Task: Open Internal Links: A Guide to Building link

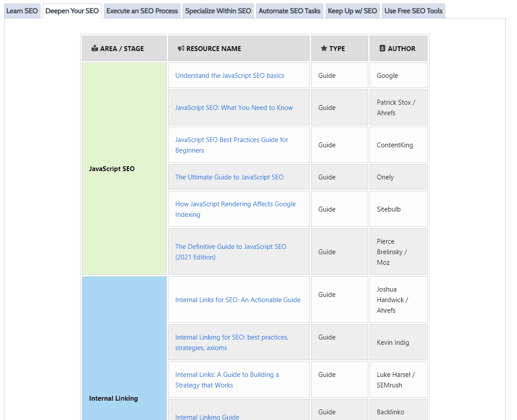Action: 227,375
